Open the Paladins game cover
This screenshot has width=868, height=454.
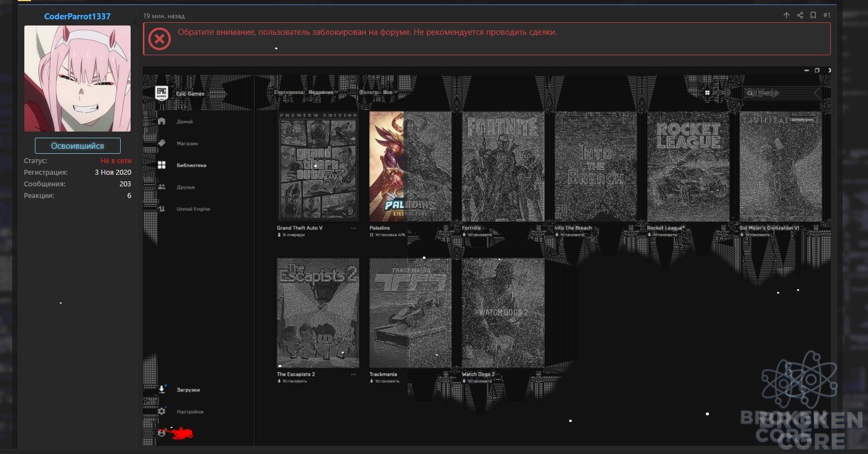[411, 166]
